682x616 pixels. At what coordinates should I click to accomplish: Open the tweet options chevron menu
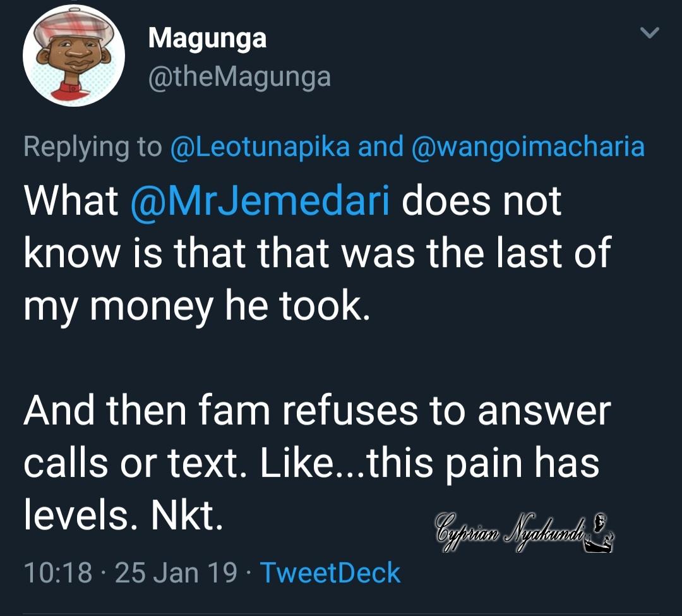pyautogui.click(x=650, y=32)
